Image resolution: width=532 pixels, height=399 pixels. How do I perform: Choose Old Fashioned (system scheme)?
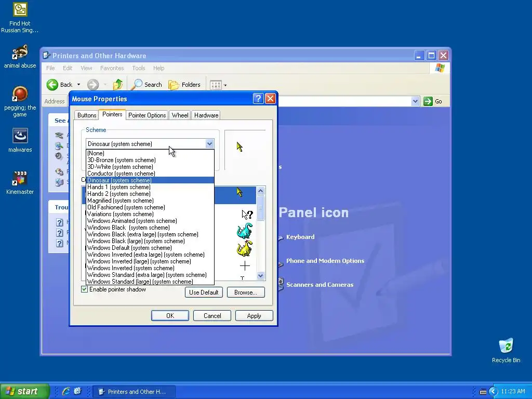pos(150,207)
